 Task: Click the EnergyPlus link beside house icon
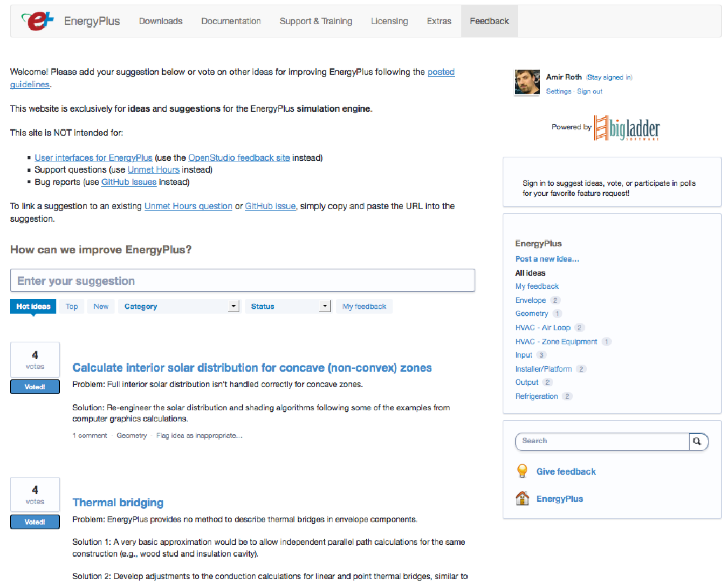(x=559, y=499)
